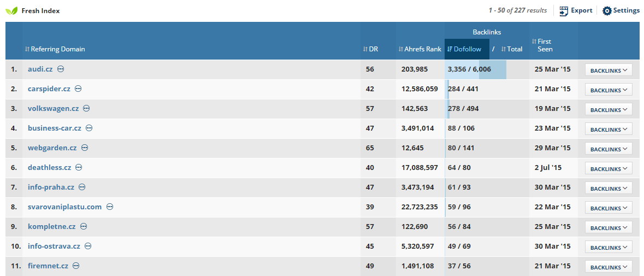Click the more-options circle next to kompletne.cz
The height and width of the screenshot is (276, 644).
[84, 227]
